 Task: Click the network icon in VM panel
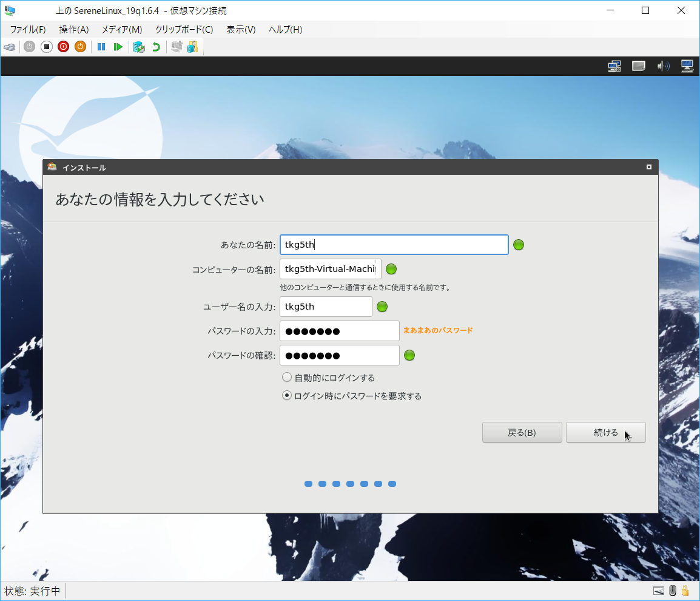[614, 67]
